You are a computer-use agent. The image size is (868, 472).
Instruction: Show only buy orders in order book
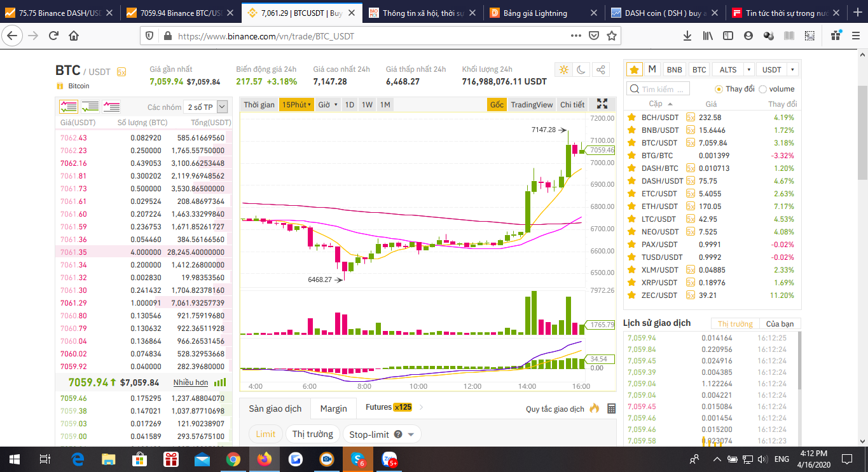tap(90, 107)
